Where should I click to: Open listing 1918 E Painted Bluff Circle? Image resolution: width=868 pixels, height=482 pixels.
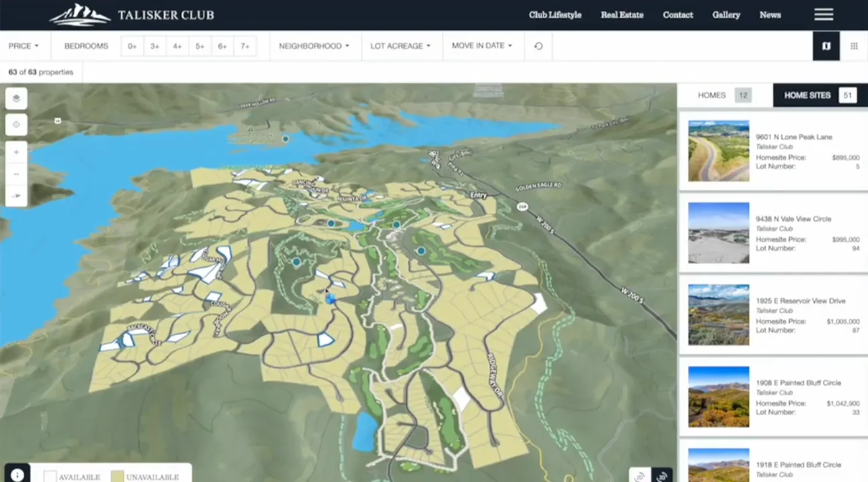pos(774,461)
